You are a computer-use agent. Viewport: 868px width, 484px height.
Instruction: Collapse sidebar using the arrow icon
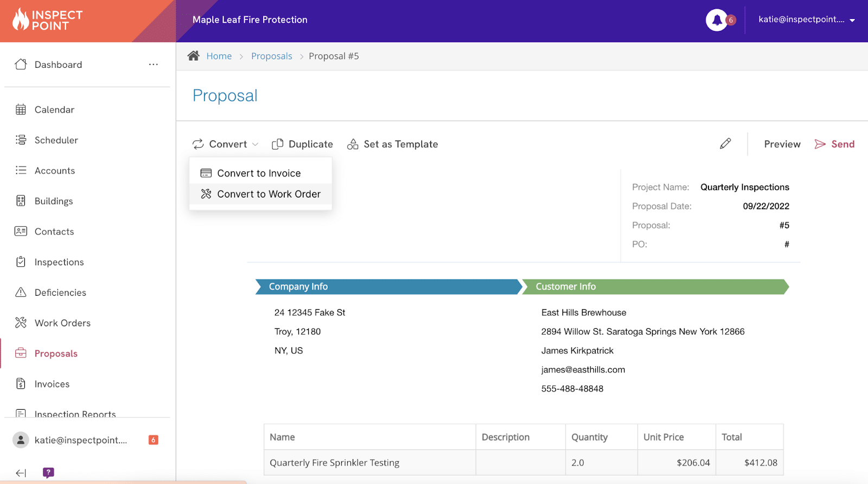click(x=21, y=473)
